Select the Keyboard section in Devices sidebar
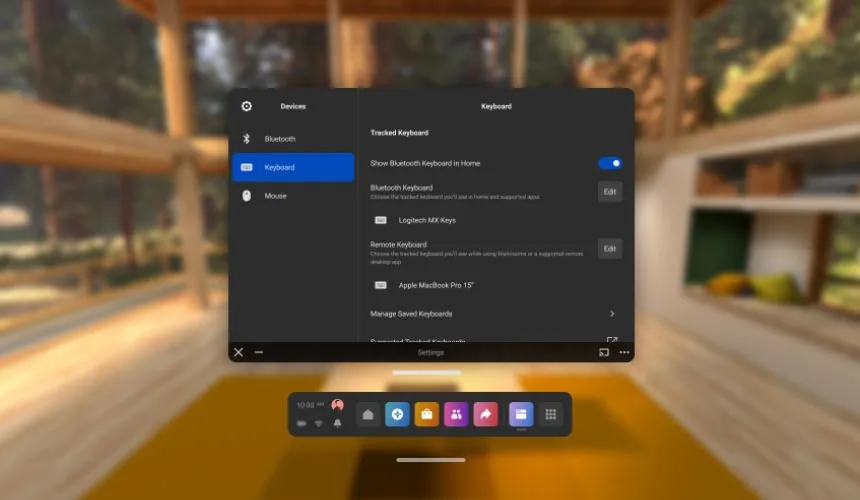The width and height of the screenshot is (860, 500). point(293,167)
